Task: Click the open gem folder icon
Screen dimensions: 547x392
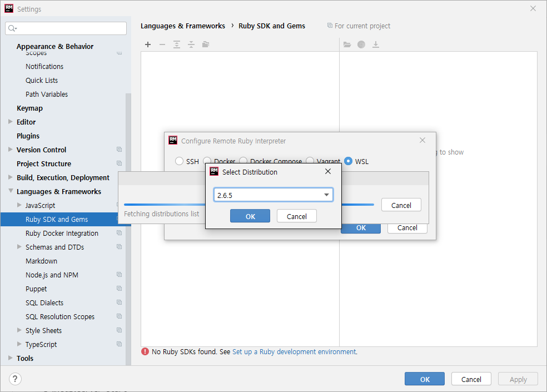Action: click(x=347, y=44)
